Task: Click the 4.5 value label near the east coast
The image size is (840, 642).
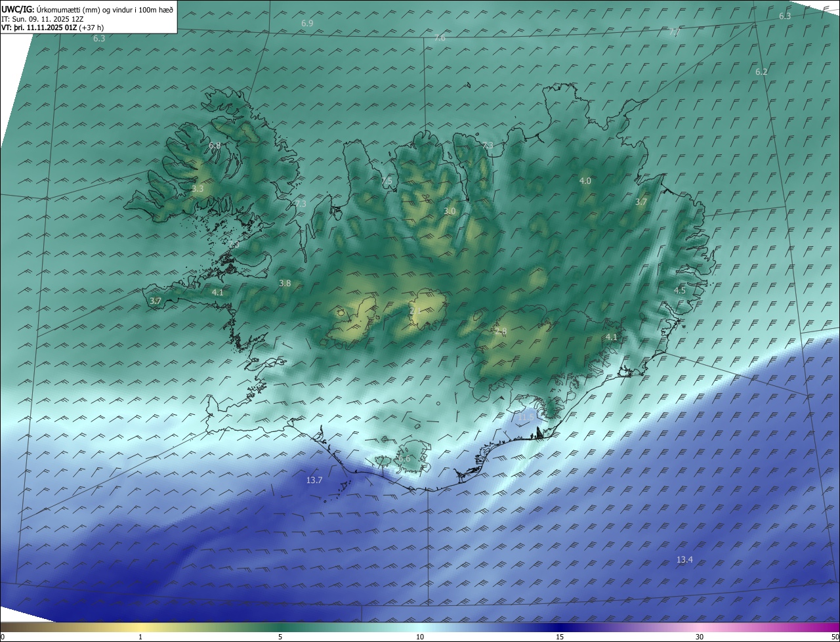Action: pyautogui.click(x=680, y=290)
